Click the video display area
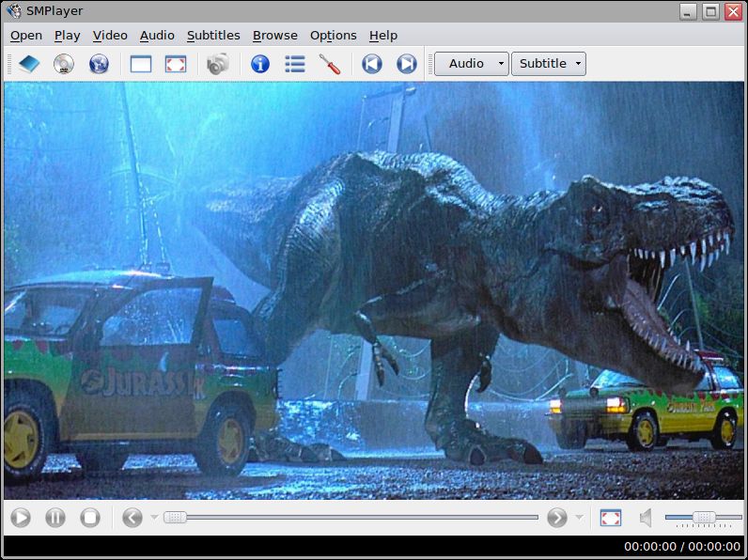 374,290
